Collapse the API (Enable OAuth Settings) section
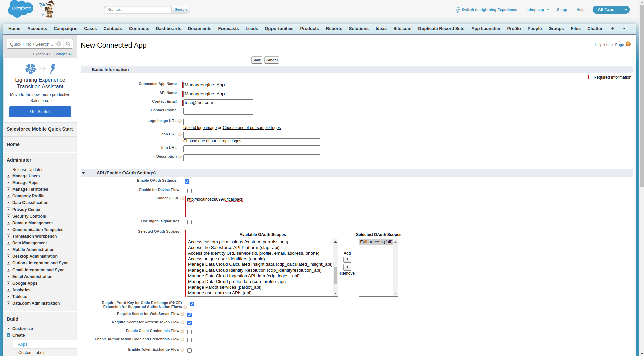644x356 pixels. pyautogui.click(x=84, y=173)
